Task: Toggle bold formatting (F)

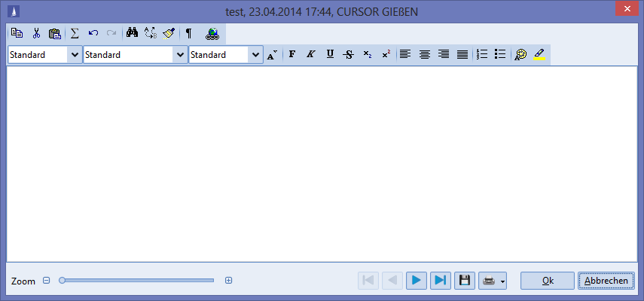Action: (292, 55)
